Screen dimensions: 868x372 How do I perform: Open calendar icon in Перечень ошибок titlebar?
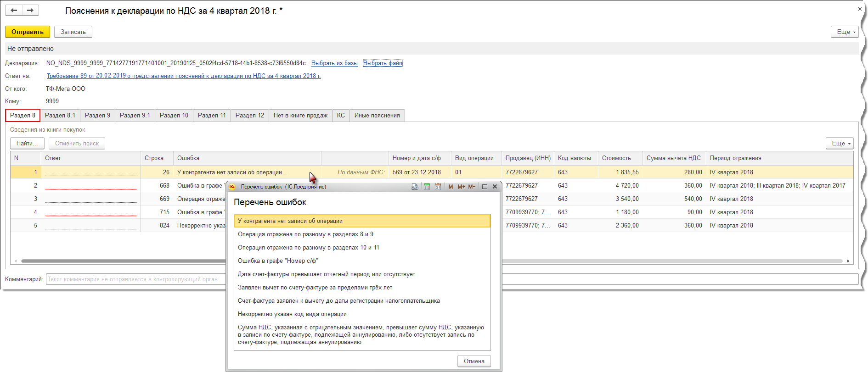coord(438,187)
